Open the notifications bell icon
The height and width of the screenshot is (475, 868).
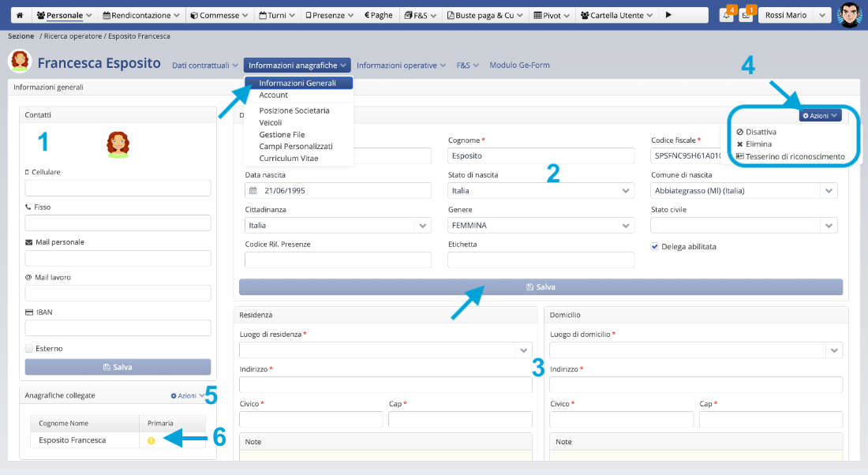726,16
